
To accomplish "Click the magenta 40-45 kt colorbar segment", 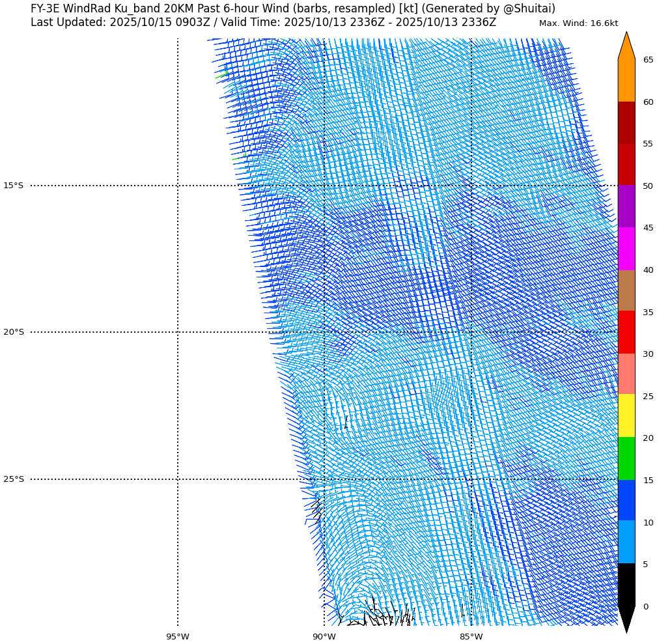I will (x=626, y=249).
